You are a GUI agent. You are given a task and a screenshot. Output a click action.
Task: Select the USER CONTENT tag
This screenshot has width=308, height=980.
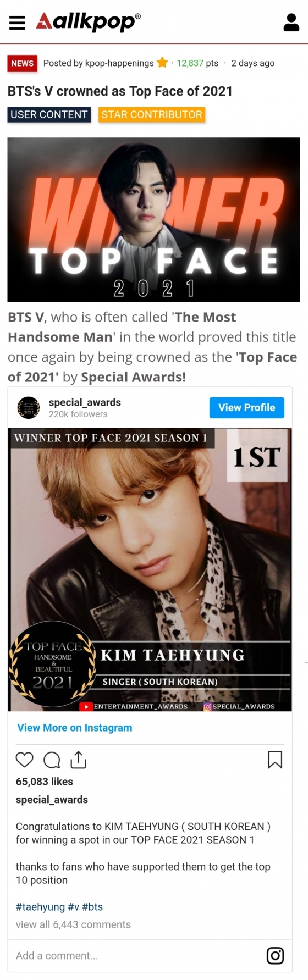click(49, 115)
